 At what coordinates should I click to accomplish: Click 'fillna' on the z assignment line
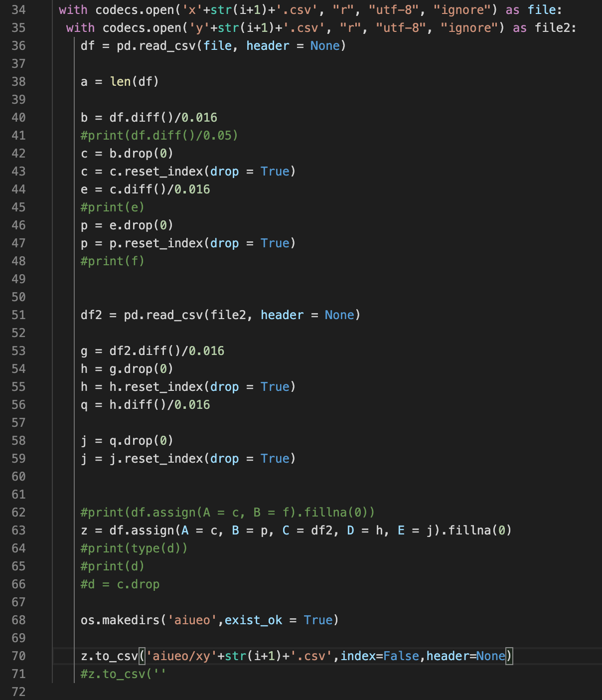(x=469, y=530)
